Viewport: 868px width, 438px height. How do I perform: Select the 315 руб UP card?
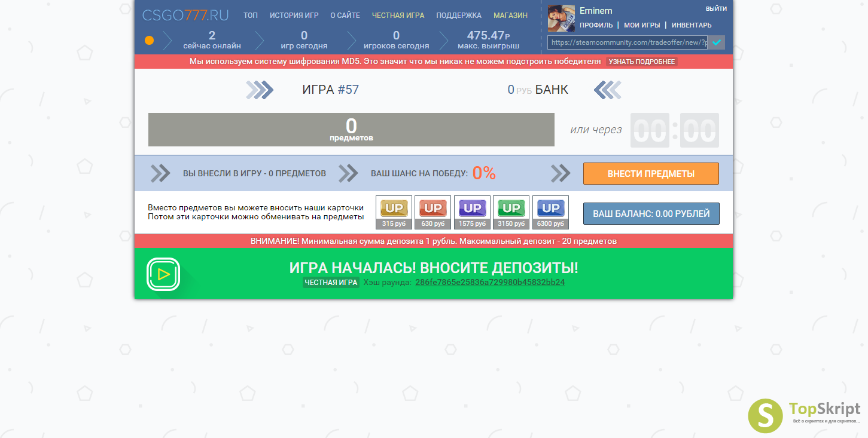click(x=394, y=212)
